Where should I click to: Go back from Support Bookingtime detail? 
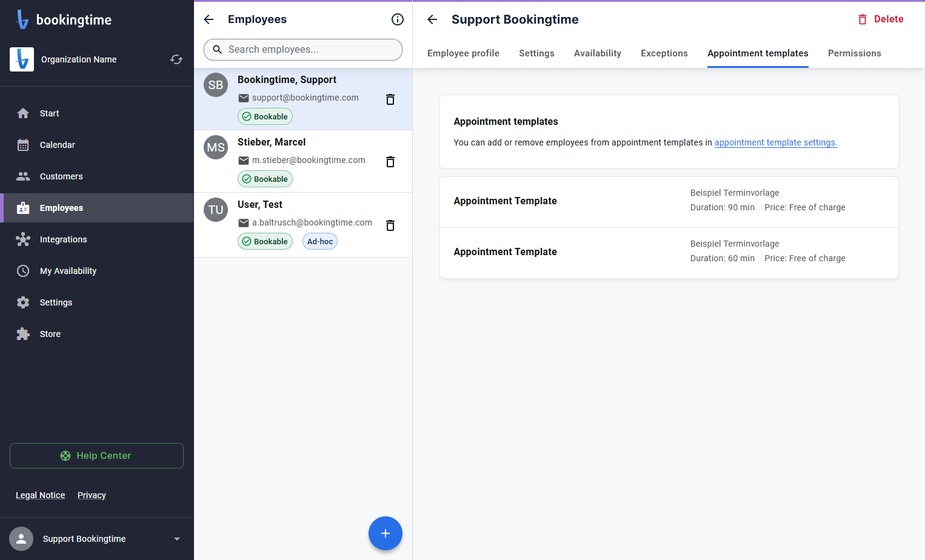point(432,19)
